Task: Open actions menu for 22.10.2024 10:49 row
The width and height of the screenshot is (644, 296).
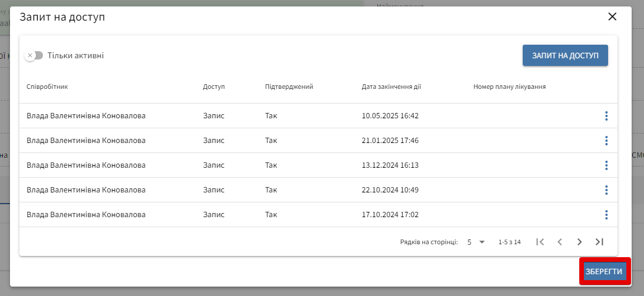Action: pos(606,190)
